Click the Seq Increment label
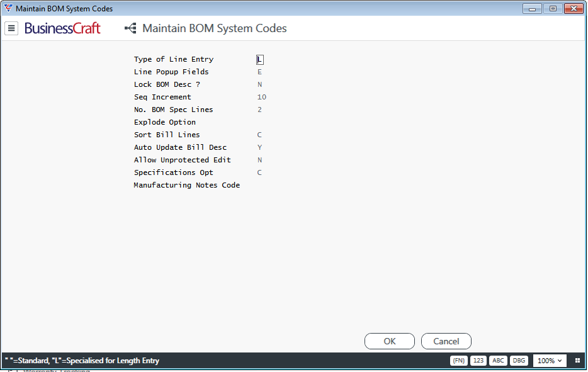Screen dimensions: 588x372 click(x=163, y=97)
